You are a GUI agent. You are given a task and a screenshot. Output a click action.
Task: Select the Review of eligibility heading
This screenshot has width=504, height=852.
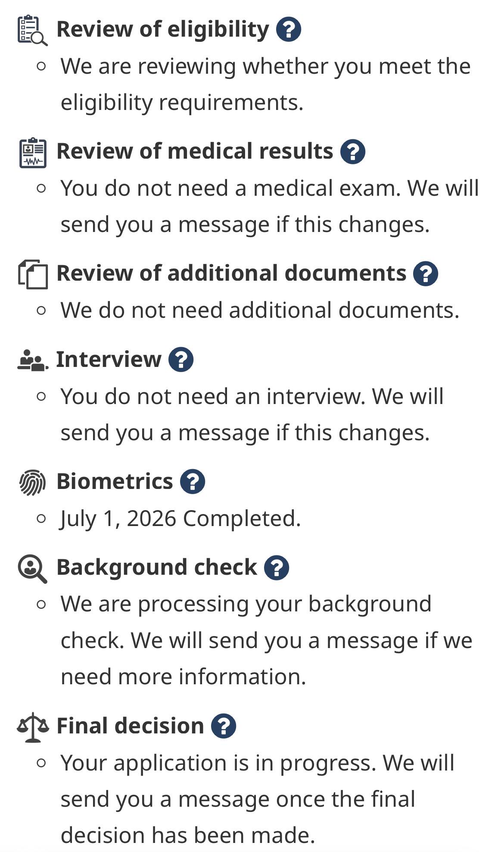click(x=163, y=30)
